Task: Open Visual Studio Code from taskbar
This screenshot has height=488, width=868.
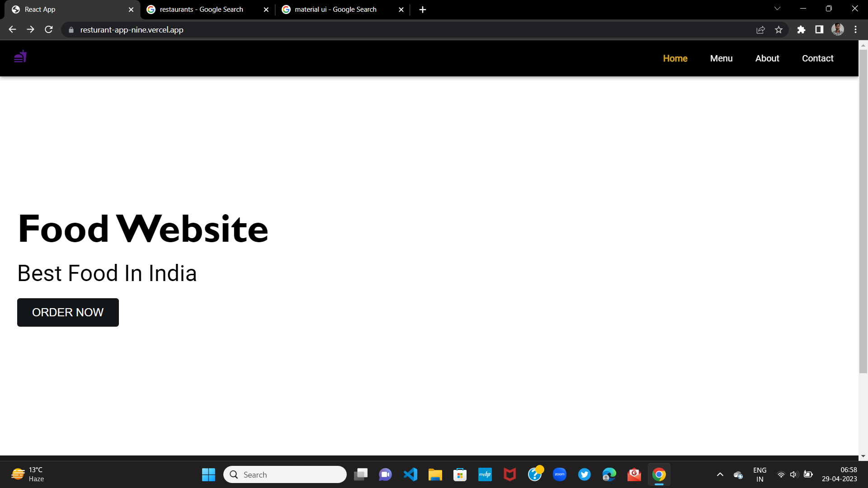Action: click(410, 474)
